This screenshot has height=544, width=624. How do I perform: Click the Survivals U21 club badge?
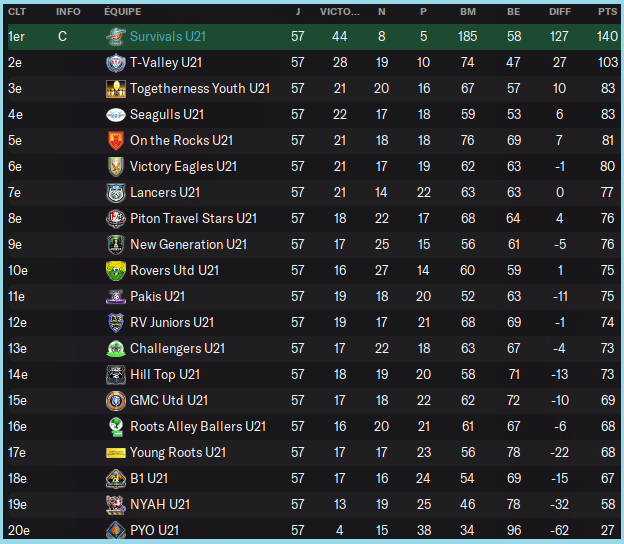116,36
